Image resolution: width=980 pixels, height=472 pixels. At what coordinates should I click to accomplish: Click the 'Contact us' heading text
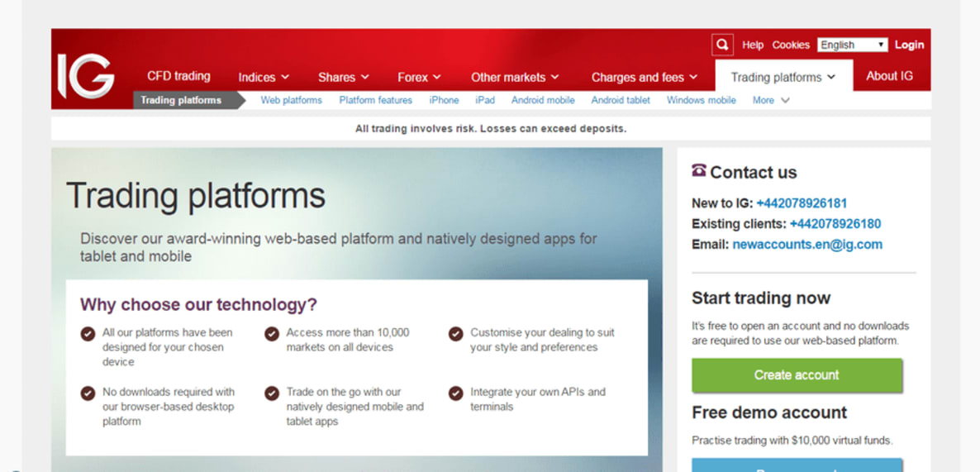[754, 173]
